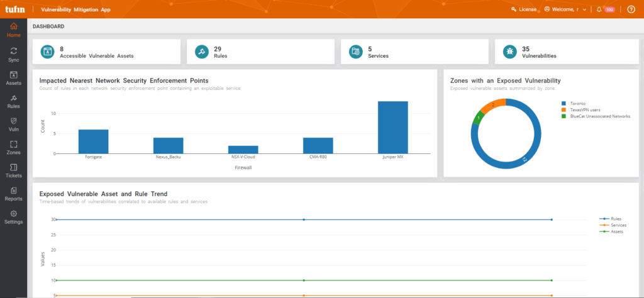Open the Rules sidebar section
The height and width of the screenshot is (298, 644).
click(x=13, y=101)
